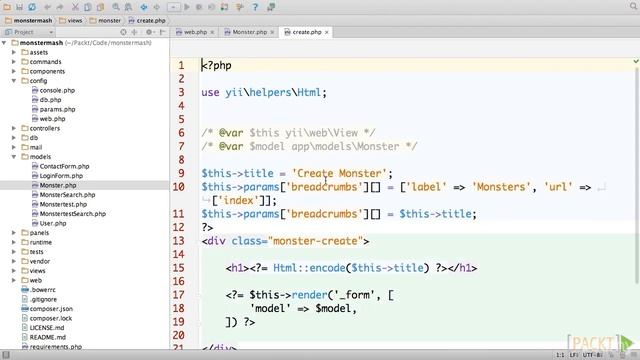
Task: Close the web.php tab
Action: point(212,32)
